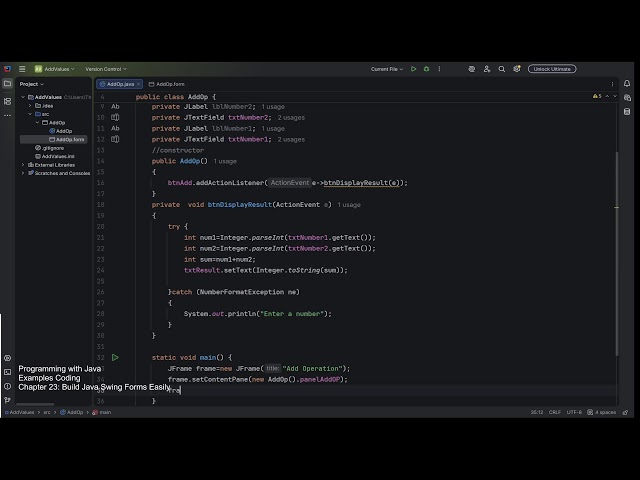Open the Current File run configuration dropdown

(x=387, y=69)
